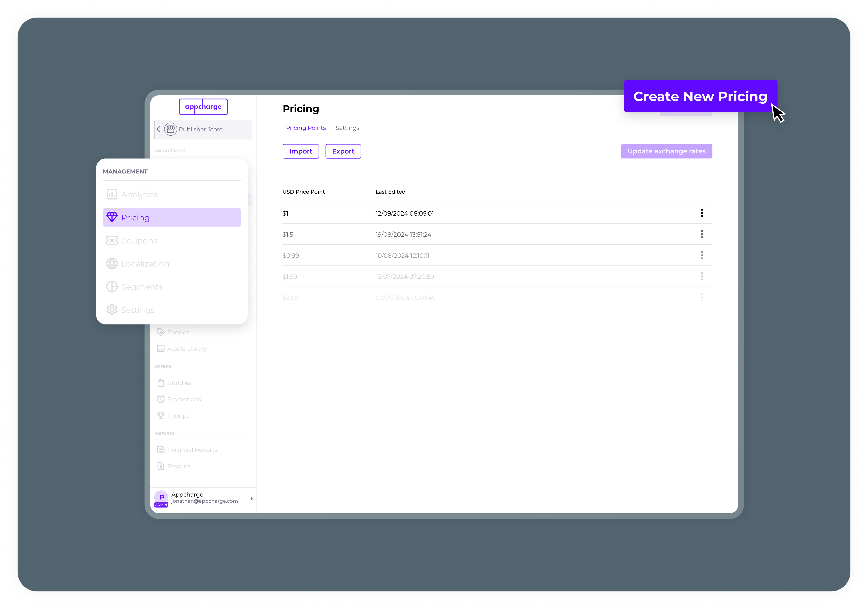Open the three-dot menu for $0.99 row

(702, 255)
